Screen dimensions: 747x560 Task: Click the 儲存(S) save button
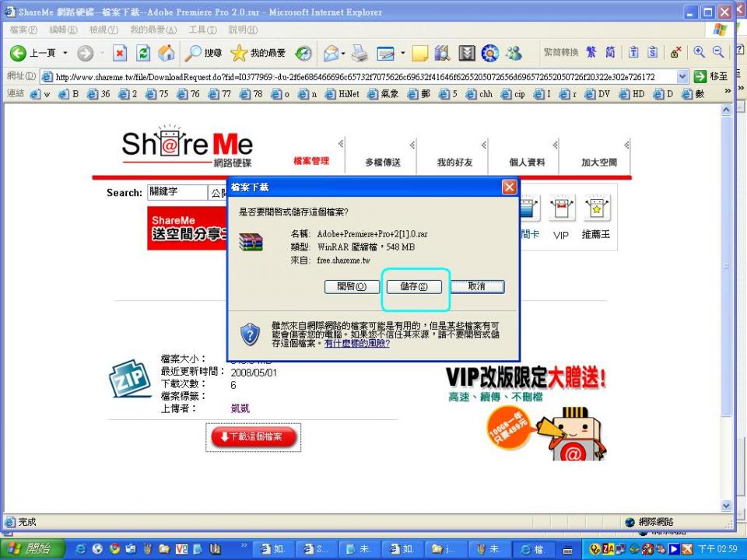pos(414,286)
